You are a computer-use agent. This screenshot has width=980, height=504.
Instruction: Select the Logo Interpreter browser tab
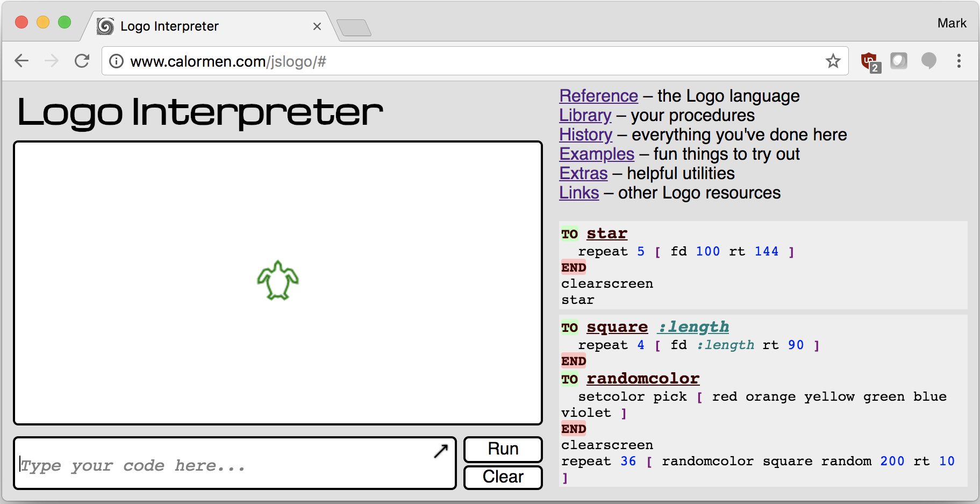pyautogui.click(x=204, y=26)
